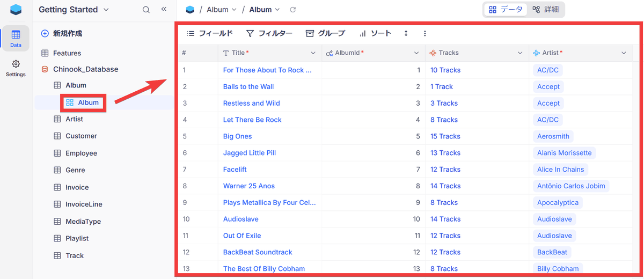Open Tracks column header dropdown arrow
Screen dimensions: 644x279
click(520, 53)
